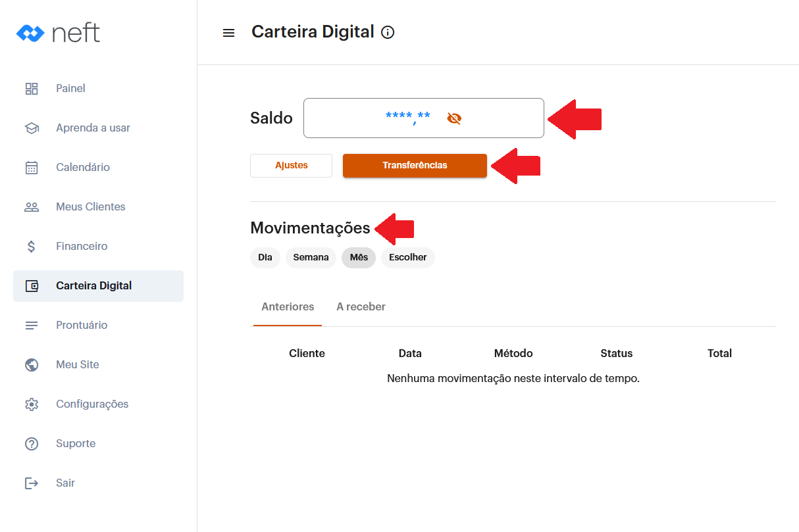
Task: Click the Financeiro dollar sign icon
Action: (32, 247)
